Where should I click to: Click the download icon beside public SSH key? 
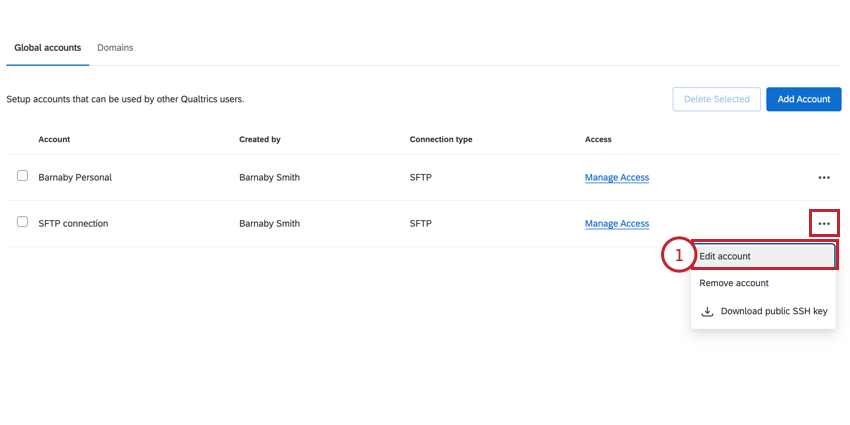pyautogui.click(x=707, y=311)
